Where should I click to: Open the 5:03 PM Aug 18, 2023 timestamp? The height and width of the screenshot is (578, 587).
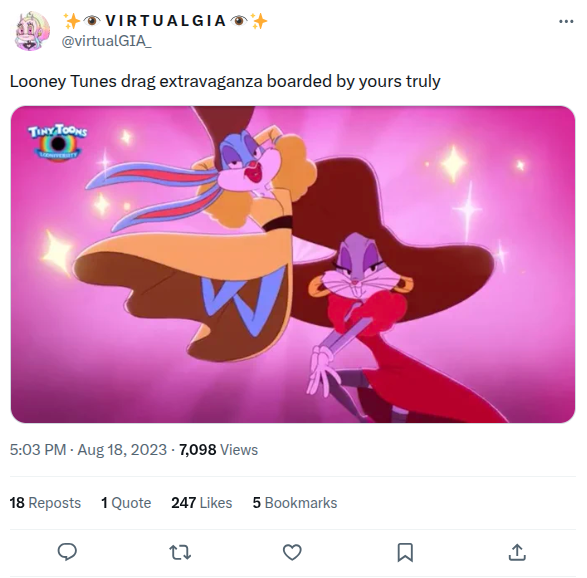88,450
